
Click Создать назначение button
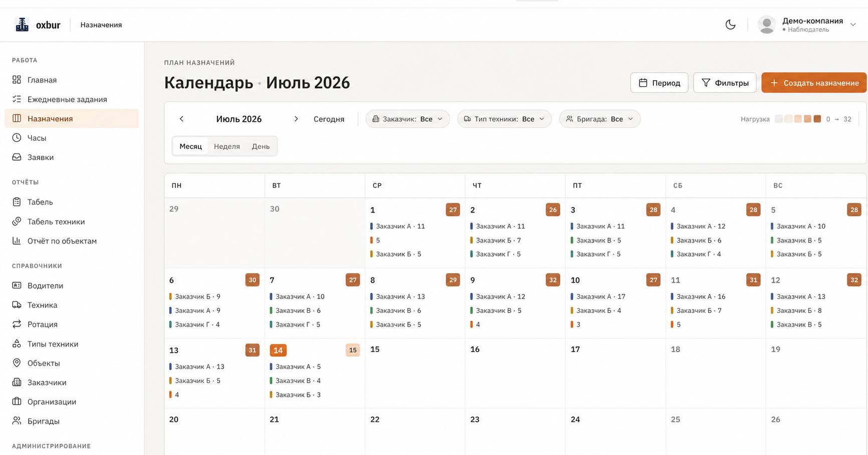click(x=814, y=83)
